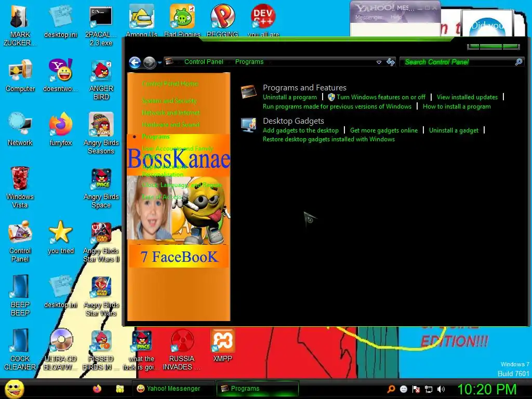Expand the address bar history dropdown

[379, 62]
